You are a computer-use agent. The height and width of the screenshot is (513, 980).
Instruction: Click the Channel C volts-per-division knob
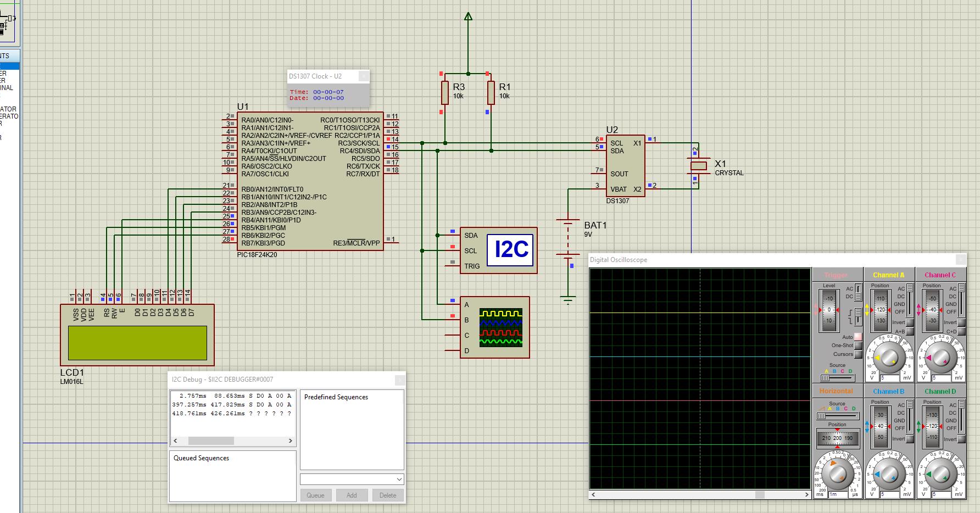click(941, 358)
